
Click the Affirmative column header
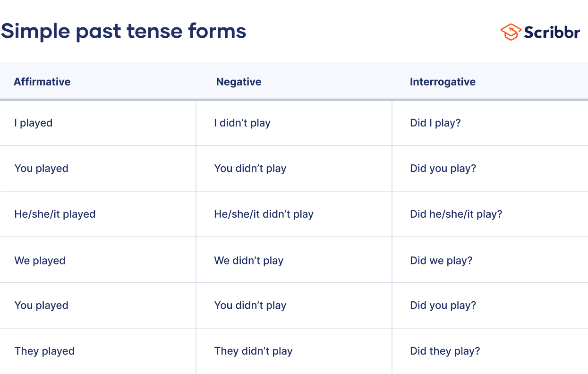click(x=42, y=82)
